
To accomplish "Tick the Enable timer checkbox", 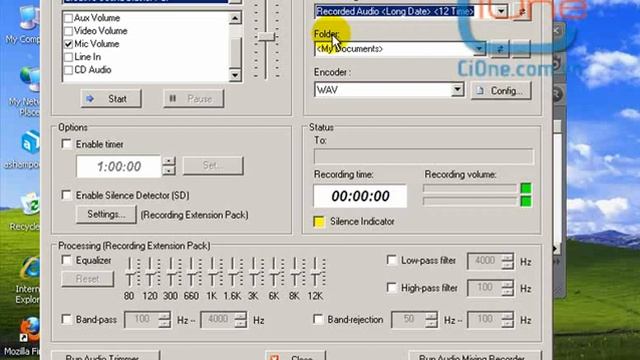I will [x=66, y=144].
